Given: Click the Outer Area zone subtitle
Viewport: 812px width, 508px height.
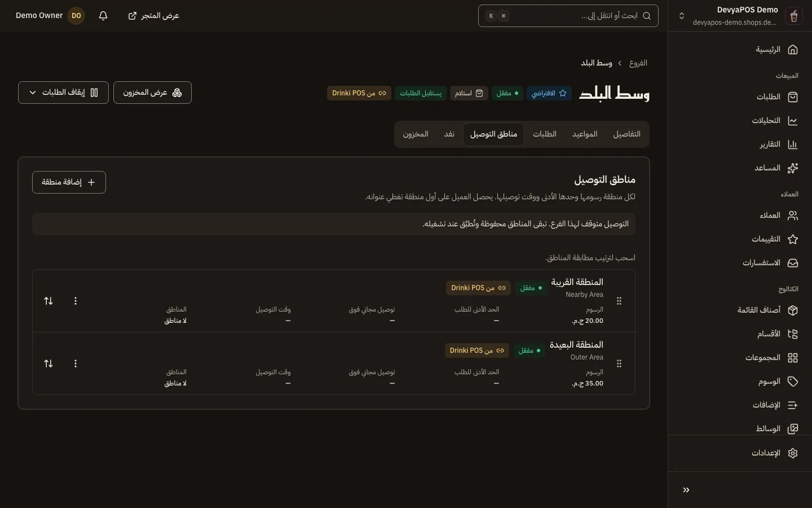Looking at the screenshot, I should [x=587, y=357].
